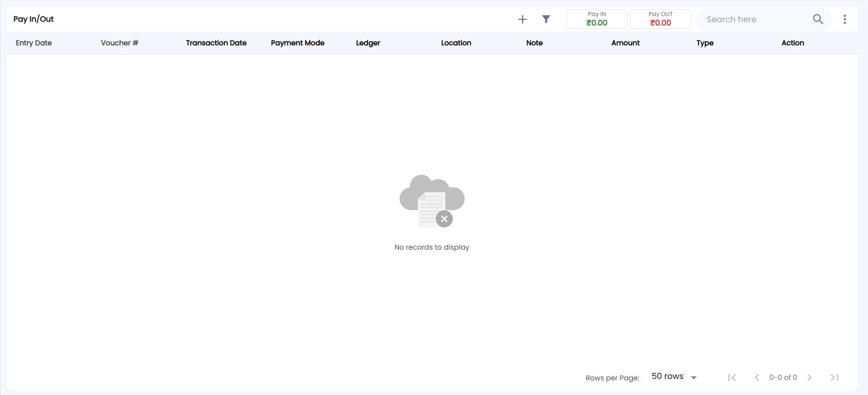Viewport: 868px width, 395px height.
Task: Click the Type column header
Action: 705,43
